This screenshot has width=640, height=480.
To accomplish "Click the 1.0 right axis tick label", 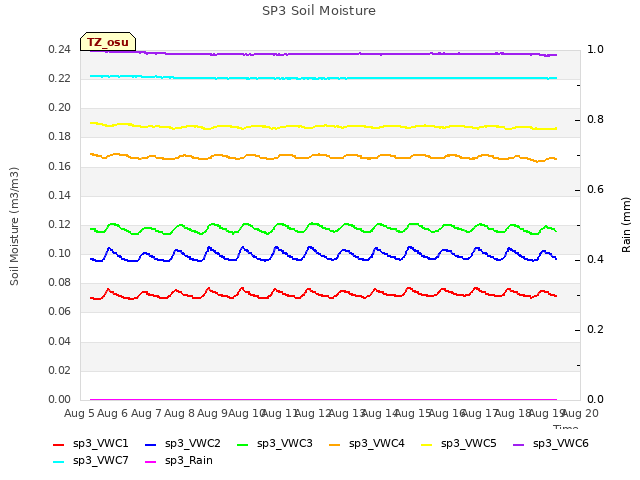I will [x=595, y=50].
